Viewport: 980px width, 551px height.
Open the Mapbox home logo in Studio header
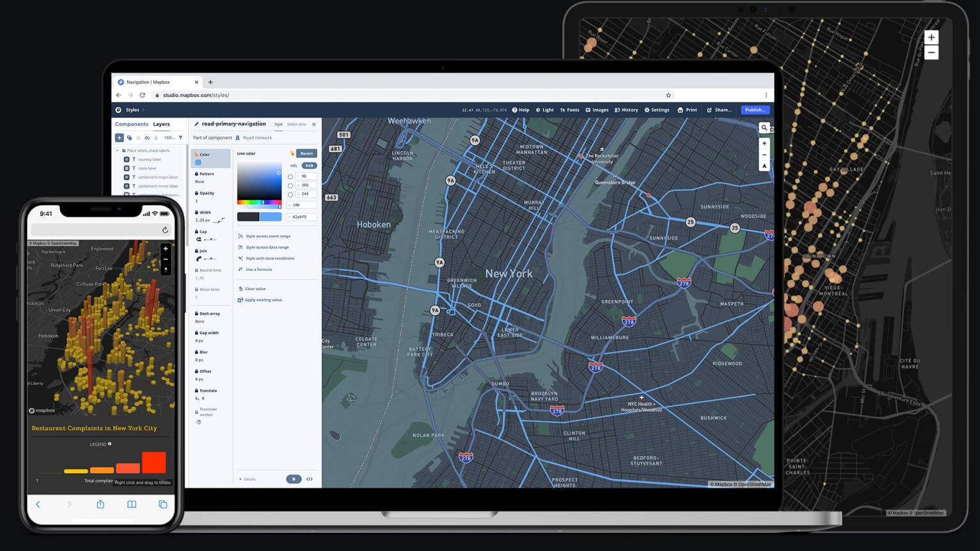[x=118, y=110]
